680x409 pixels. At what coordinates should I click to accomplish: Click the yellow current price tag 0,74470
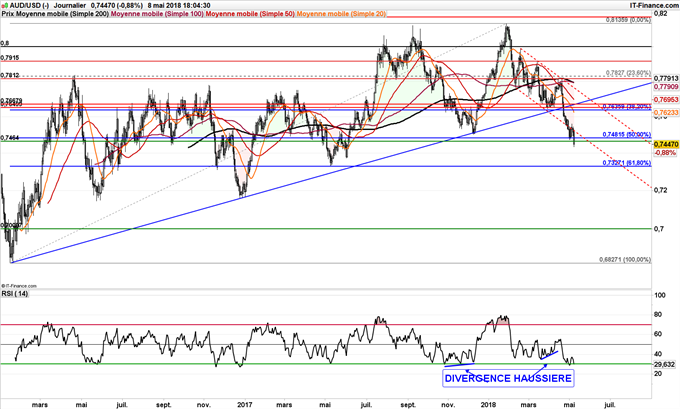point(665,144)
